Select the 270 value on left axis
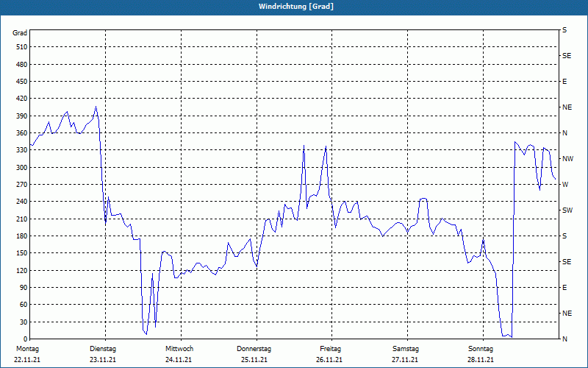Image resolution: width=588 pixels, height=368 pixels. coord(21,185)
